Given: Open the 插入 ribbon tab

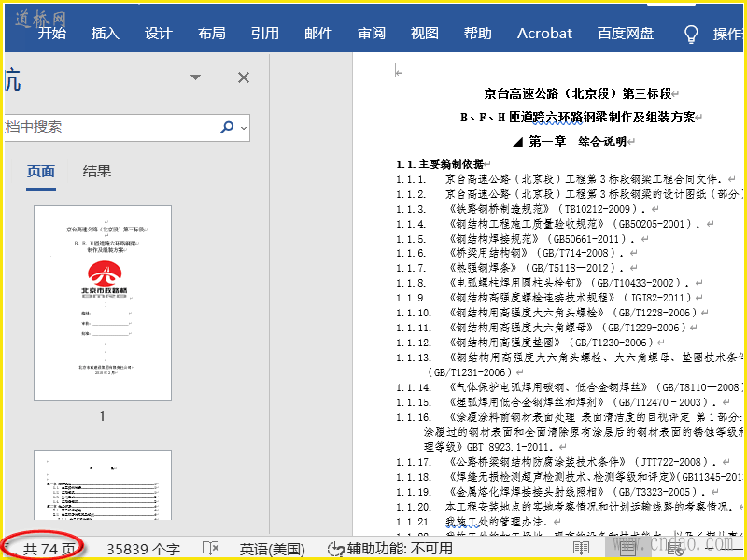Looking at the screenshot, I should [x=106, y=33].
